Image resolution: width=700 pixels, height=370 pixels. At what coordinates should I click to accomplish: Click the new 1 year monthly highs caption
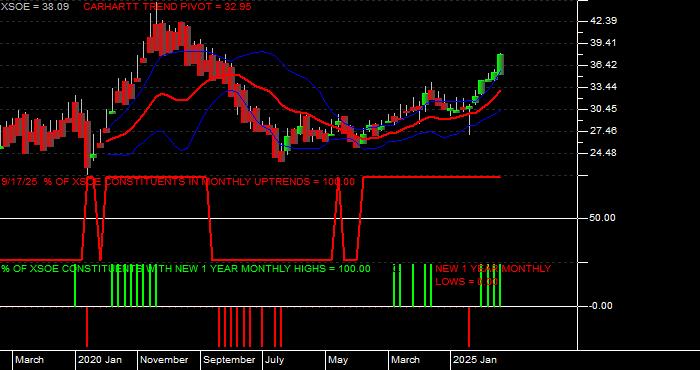click(x=186, y=269)
